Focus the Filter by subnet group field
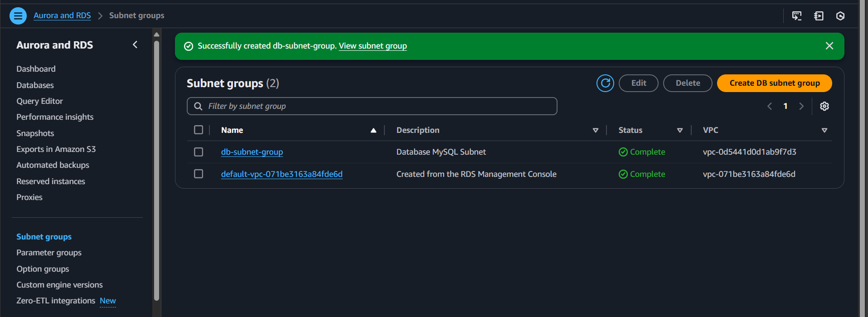The image size is (868, 317). (372, 106)
